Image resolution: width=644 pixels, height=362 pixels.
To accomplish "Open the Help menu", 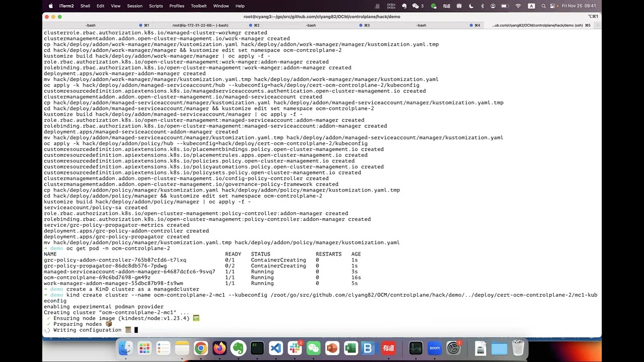I will tap(240, 6).
